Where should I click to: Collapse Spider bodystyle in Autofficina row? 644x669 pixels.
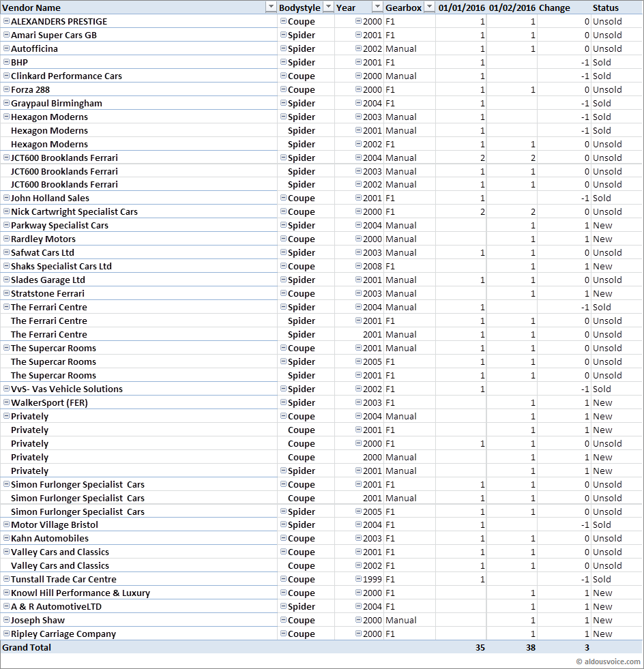[283, 48]
